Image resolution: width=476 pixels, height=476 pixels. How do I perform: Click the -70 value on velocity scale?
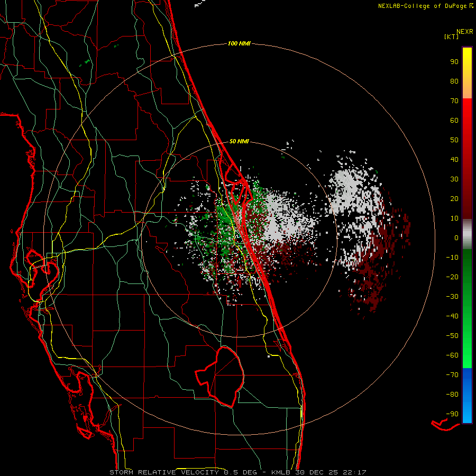click(x=452, y=374)
